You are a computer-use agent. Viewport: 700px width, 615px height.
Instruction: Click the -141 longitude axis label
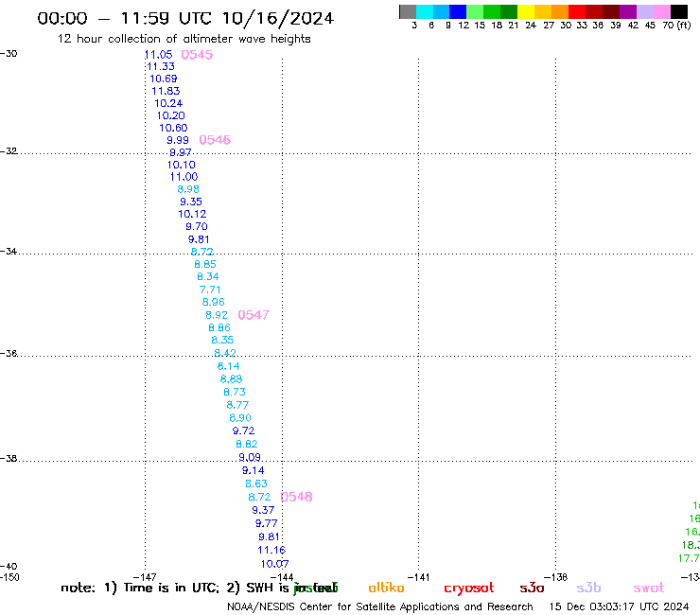[x=419, y=577]
